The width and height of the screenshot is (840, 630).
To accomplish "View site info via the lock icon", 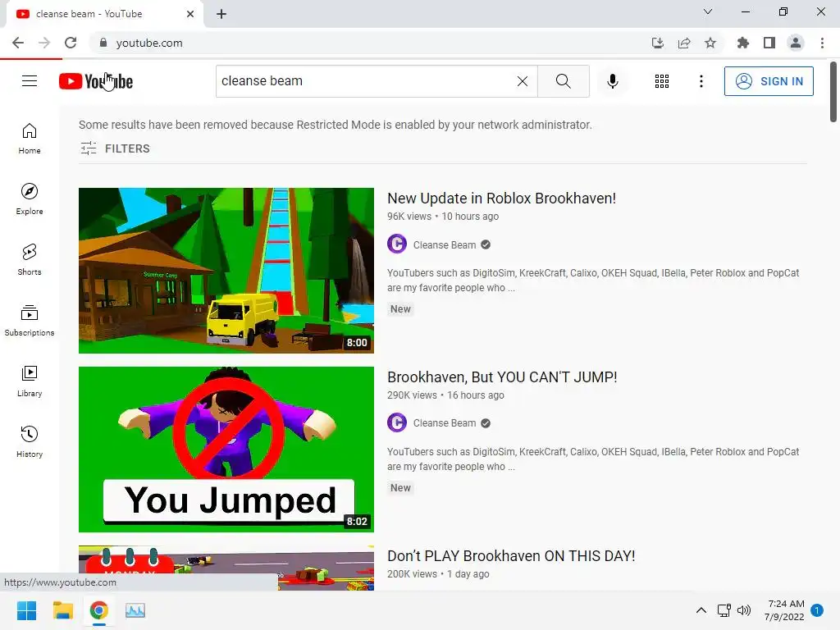I will click(103, 43).
